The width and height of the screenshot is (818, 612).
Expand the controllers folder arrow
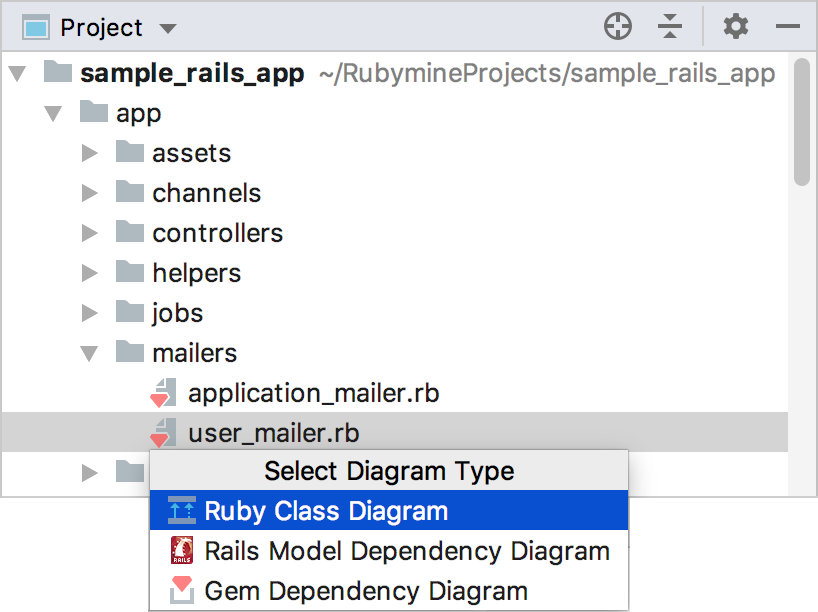[90, 233]
